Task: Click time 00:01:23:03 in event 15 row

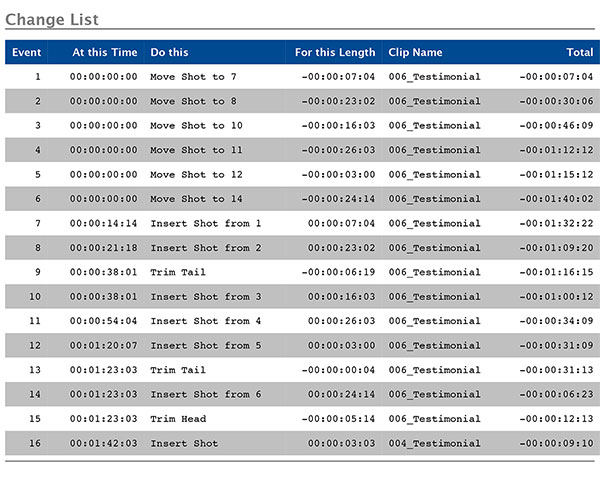Action: point(103,419)
